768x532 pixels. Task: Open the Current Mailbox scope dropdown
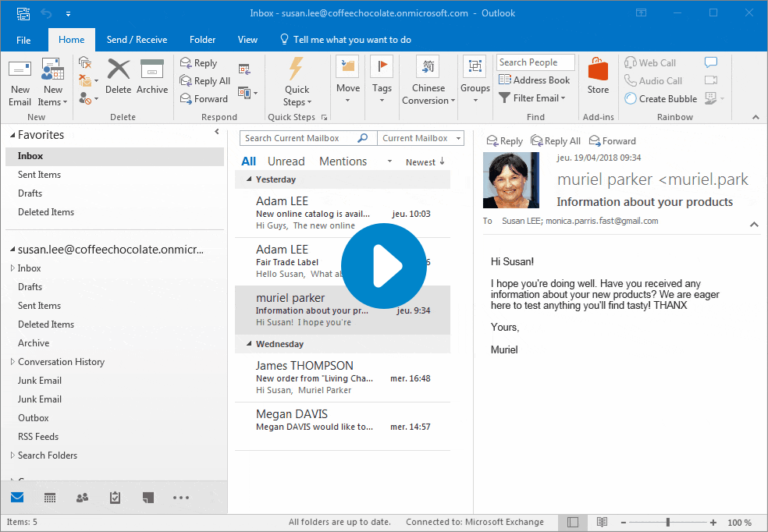coord(421,138)
